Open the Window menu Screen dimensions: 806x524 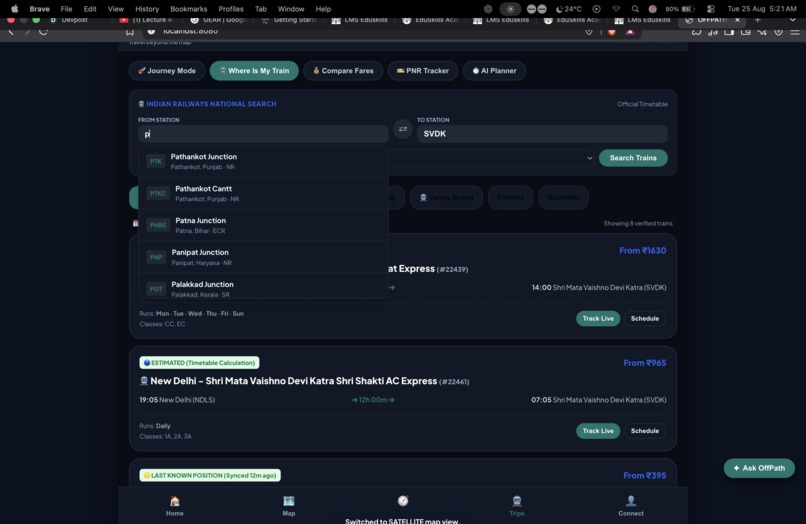291,9
